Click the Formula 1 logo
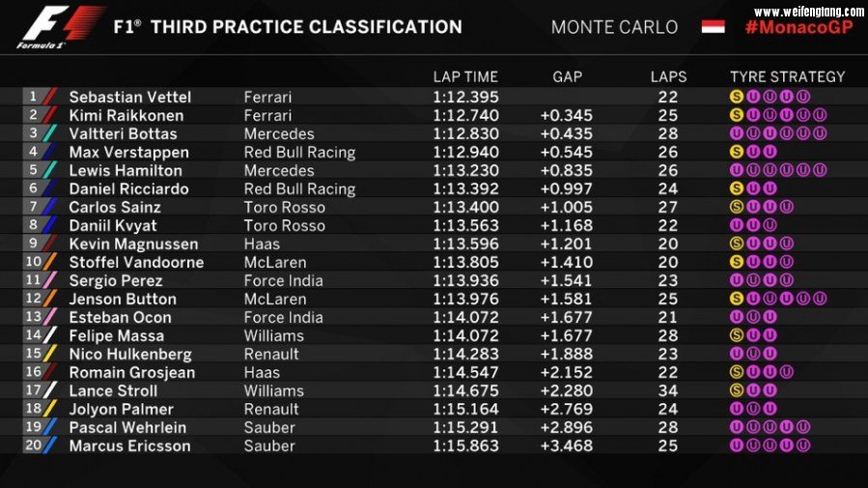Screen dimensions: 868x488 point(60,27)
